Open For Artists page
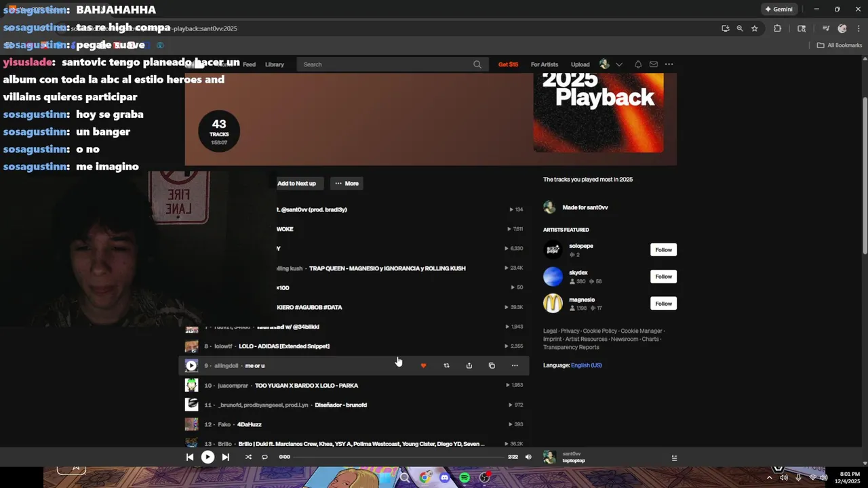868x488 pixels. point(545,64)
